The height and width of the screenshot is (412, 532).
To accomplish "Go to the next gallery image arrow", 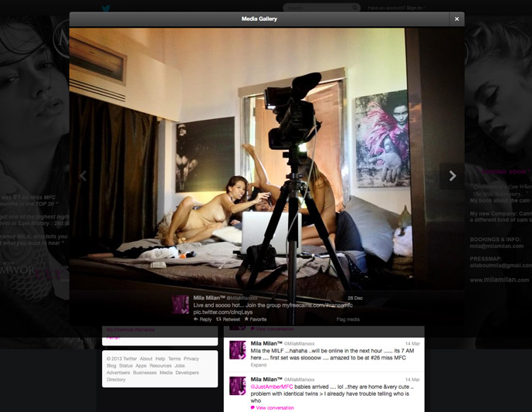I will click(452, 176).
